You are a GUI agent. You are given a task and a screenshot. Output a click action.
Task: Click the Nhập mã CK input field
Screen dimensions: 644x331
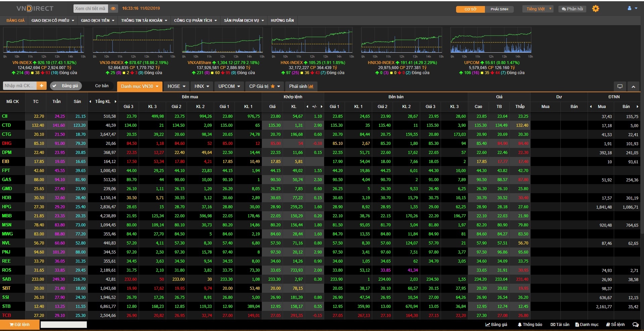[x=20, y=86]
